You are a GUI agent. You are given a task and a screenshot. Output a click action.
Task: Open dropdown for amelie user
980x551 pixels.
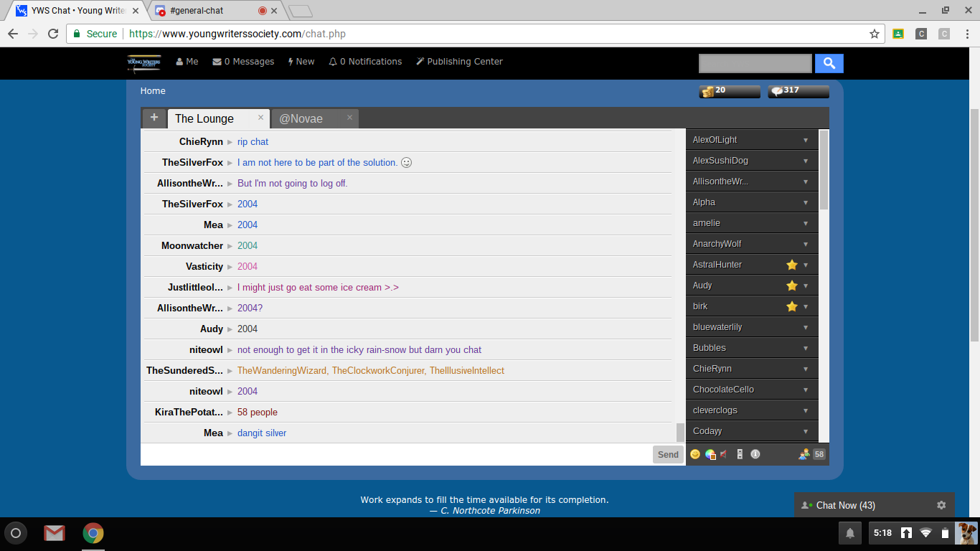pyautogui.click(x=806, y=223)
